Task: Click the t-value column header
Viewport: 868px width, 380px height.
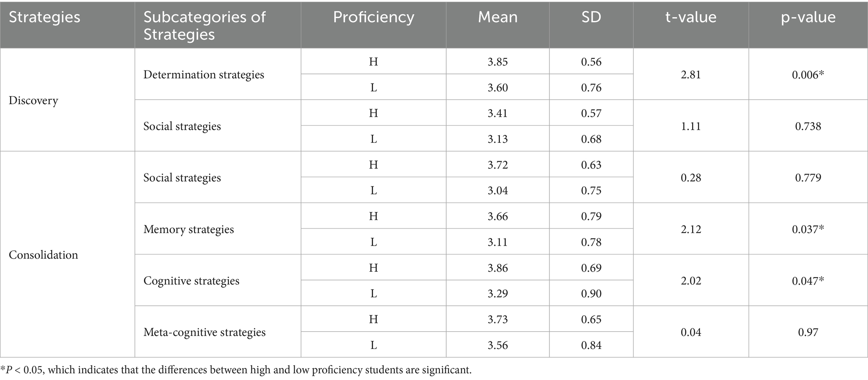Action: pyautogui.click(x=690, y=17)
